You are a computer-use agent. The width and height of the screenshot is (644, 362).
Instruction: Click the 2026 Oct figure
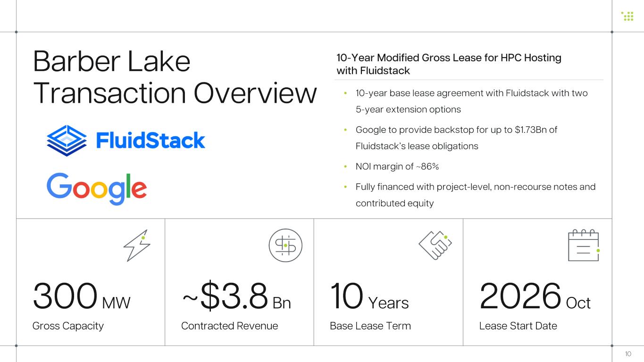(535, 297)
